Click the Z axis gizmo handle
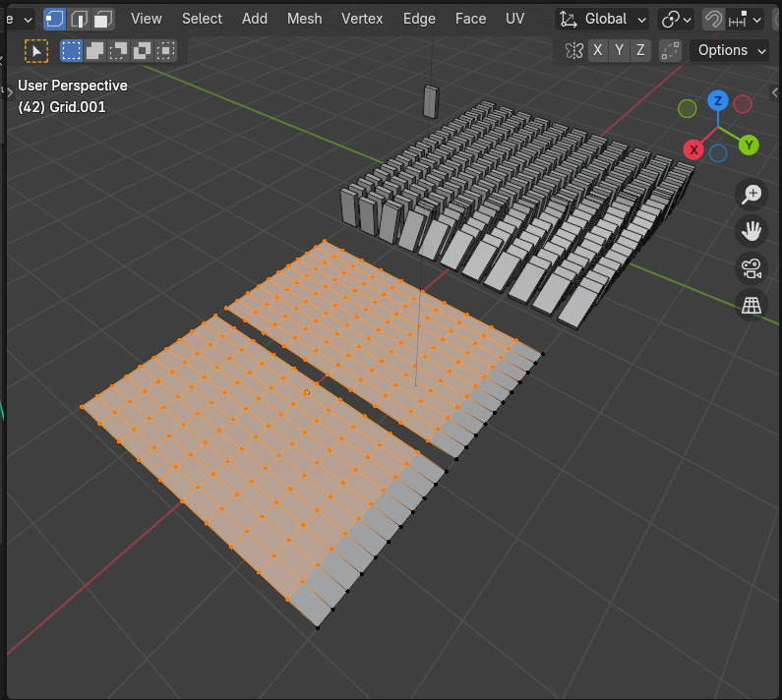Screen dimensions: 782x700 (x=718, y=100)
